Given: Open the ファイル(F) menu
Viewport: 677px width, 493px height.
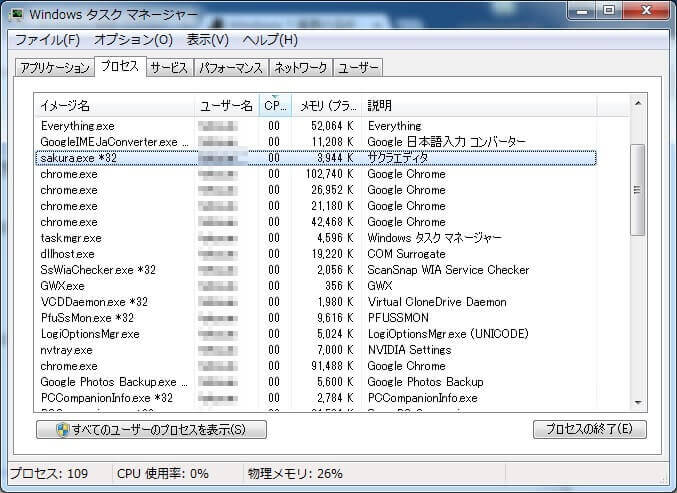Looking at the screenshot, I should pyautogui.click(x=47, y=40).
